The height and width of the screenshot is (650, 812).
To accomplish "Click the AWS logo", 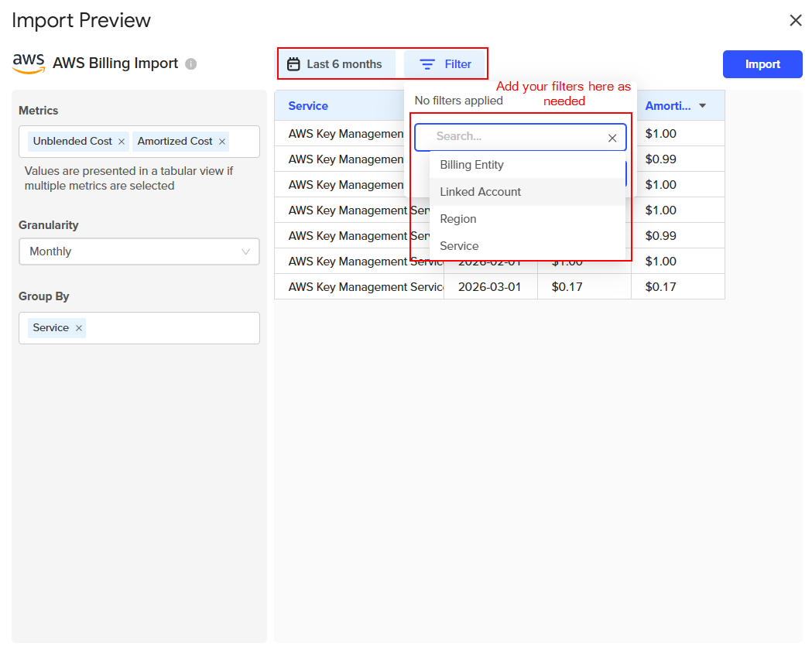I will (x=29, y=63).
